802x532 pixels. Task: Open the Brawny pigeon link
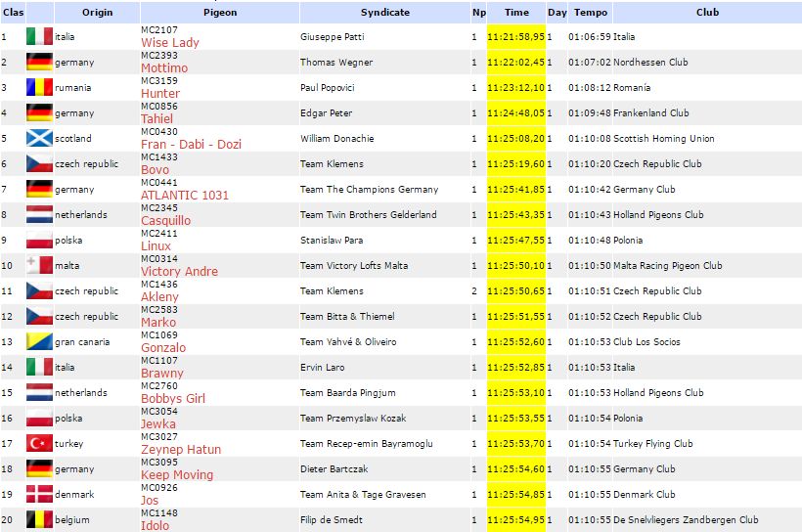click(x=162, y=374)
